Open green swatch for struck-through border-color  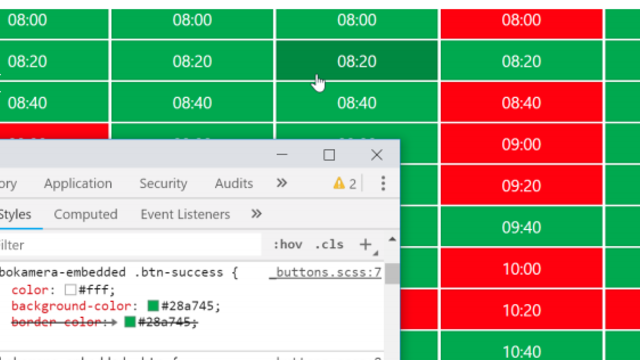click(x=130, y=322)
